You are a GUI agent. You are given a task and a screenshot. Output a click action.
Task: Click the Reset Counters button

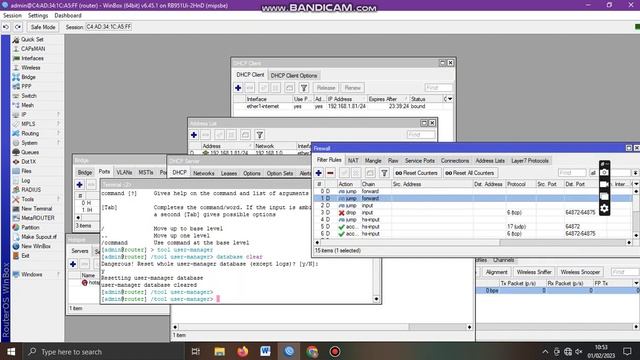416,173
